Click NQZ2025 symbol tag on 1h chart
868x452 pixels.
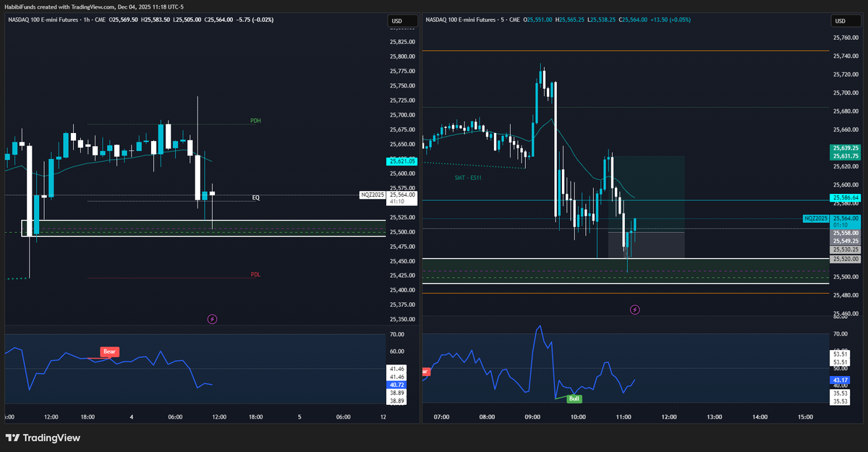[373, 195]
